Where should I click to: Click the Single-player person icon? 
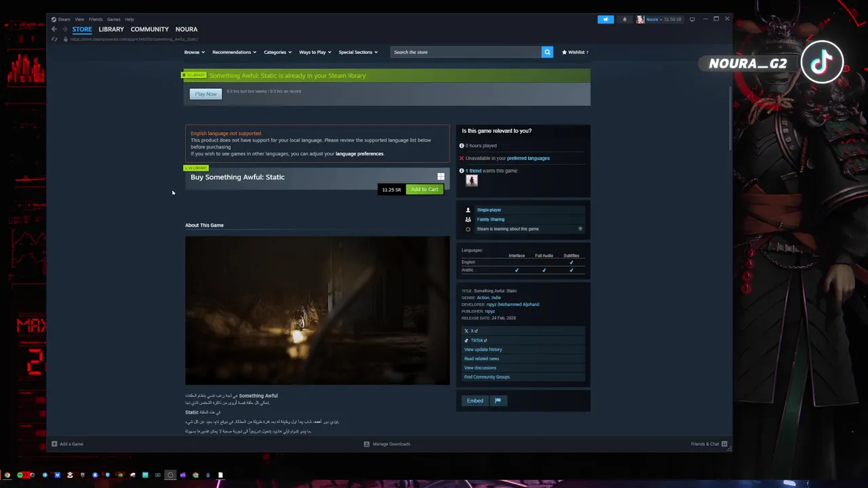[468, 210]
